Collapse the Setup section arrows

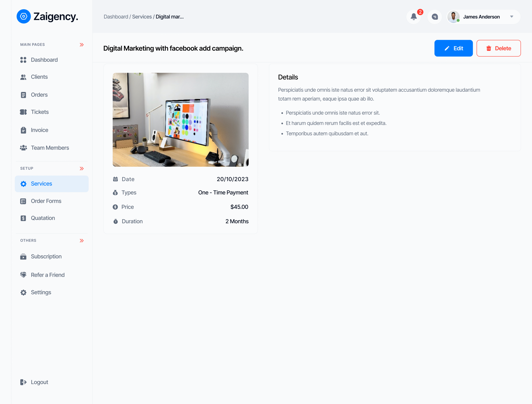(81, 168)
